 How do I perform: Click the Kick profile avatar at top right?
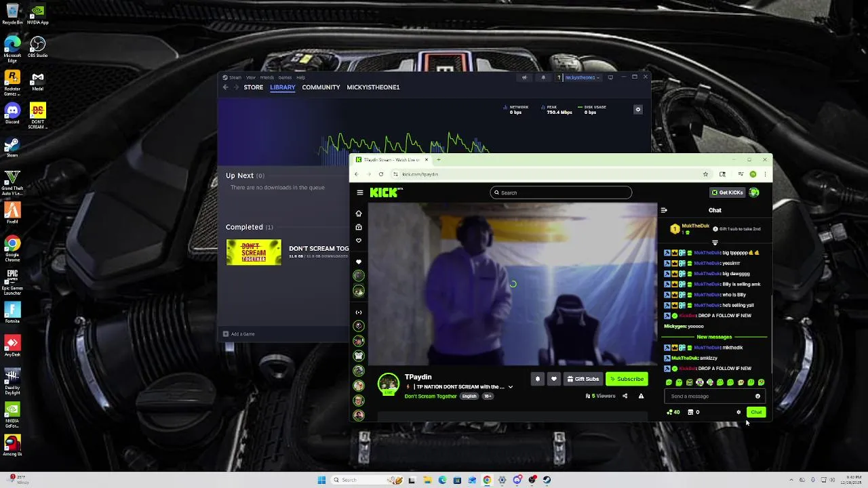pyautogui.click(x=754, y=192)
